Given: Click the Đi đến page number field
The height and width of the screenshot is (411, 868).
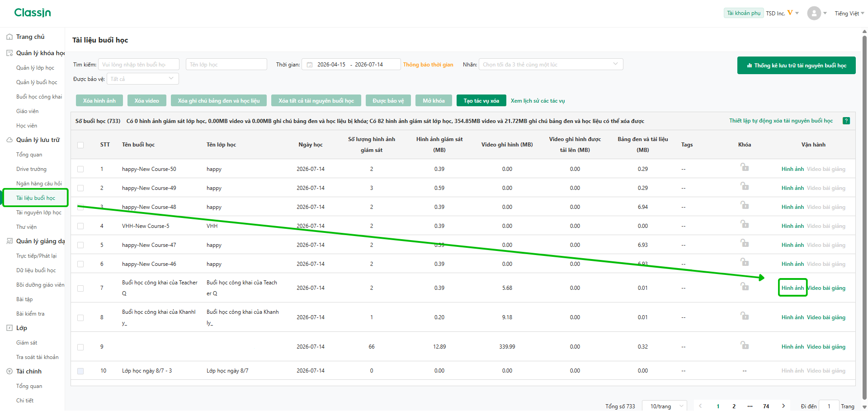Looking at the screenshot, I should tap(829, 406).
